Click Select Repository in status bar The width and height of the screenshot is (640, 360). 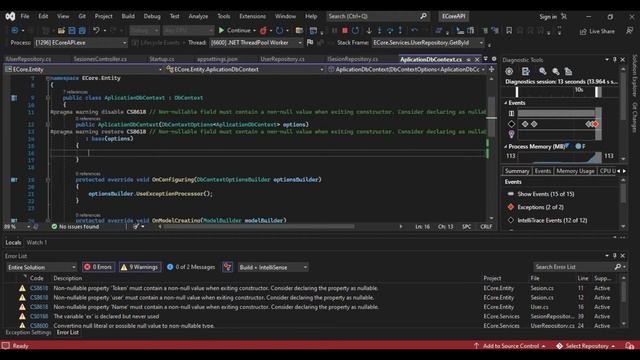tap(586, 346)
